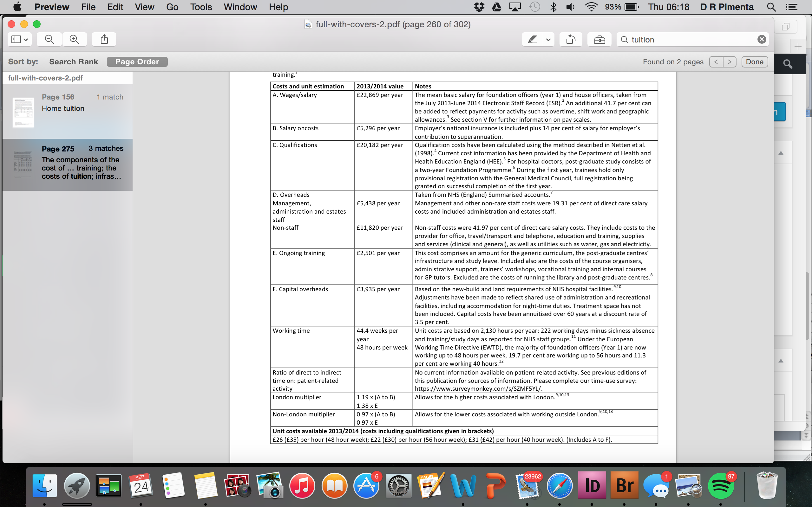The image size is (812, 507).
Task: Expand the highlight color dropdown arrow
Action: point(548,40)
